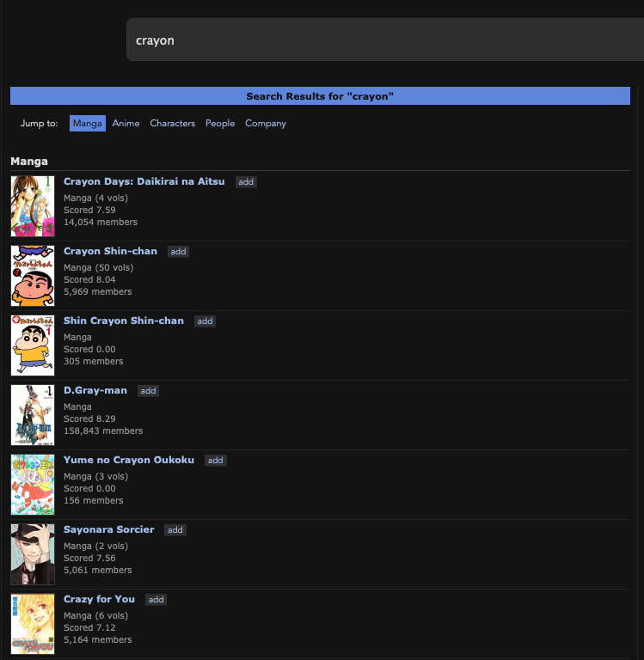Select the Manga jump-to tab
This screenshot has height=660, width=644.
[88, 124]
